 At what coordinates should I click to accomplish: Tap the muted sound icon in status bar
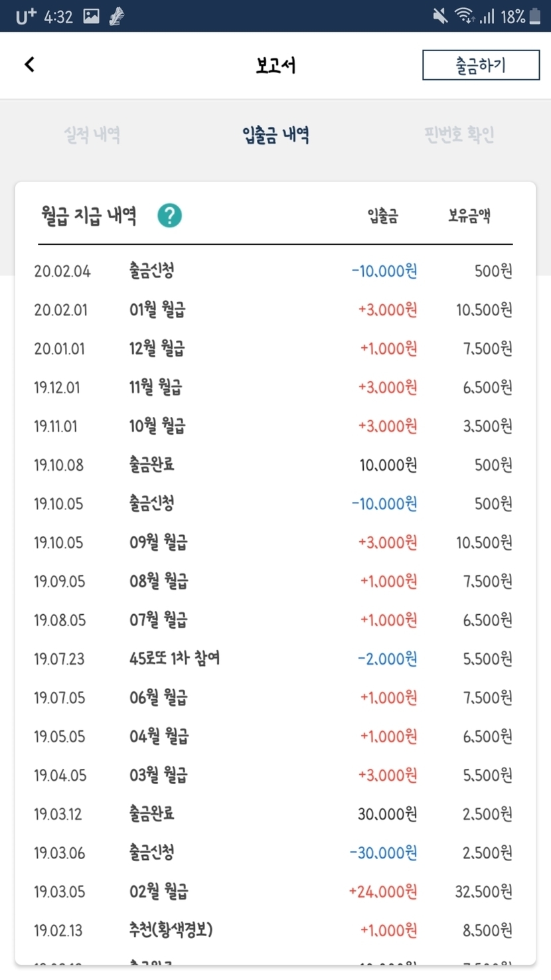point(439,16)
